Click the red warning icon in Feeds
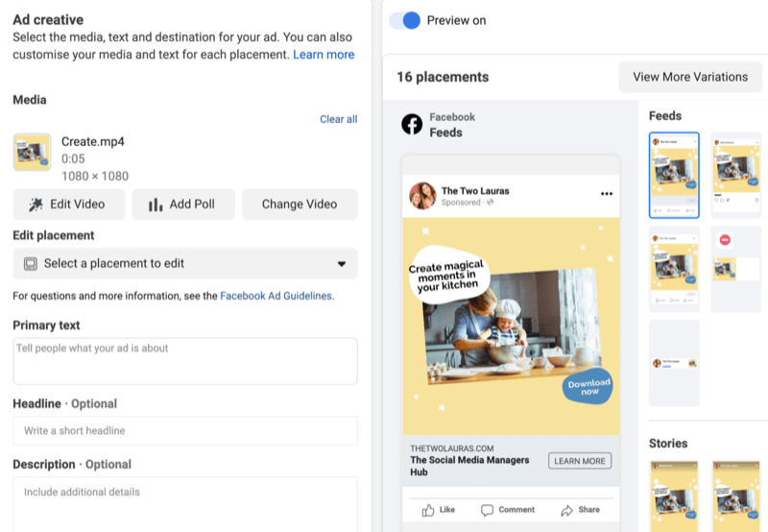 725,239
